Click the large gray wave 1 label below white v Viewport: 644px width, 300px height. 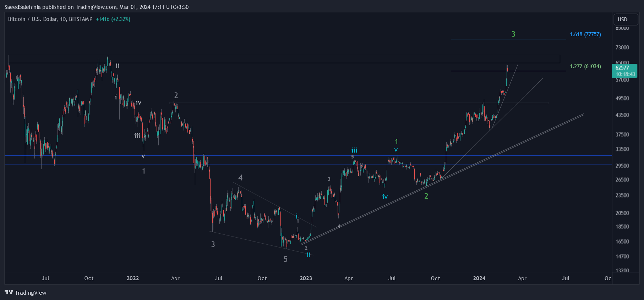click(x=143, y=171)
